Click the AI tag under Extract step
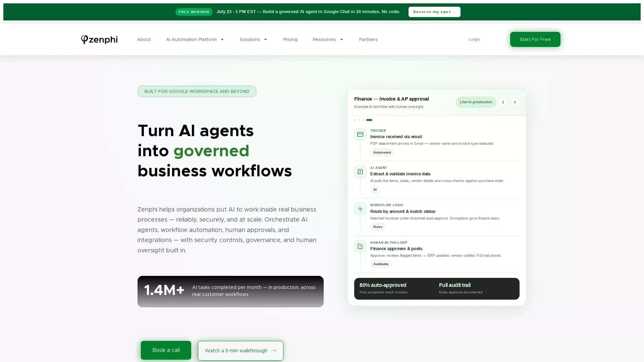Image resolution: width=644 pixels, height=362 pixels. [375, 190]
